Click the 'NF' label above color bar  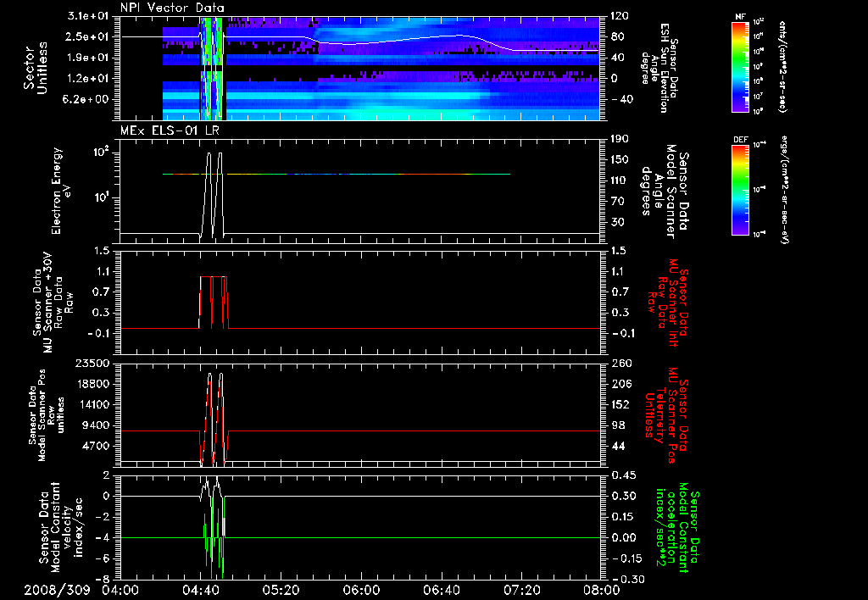740,17
